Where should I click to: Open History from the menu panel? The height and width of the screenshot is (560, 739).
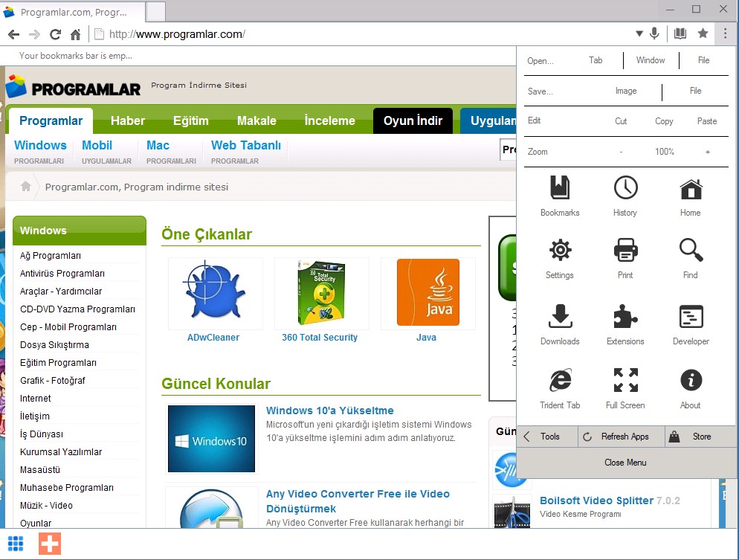pyautogui.click(x=625, y=188)
